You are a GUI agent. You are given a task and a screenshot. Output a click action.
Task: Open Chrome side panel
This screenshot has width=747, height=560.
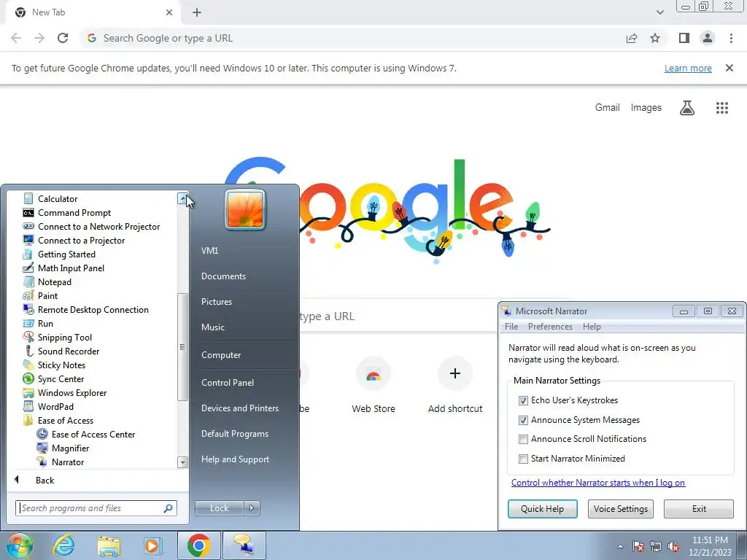684,38
